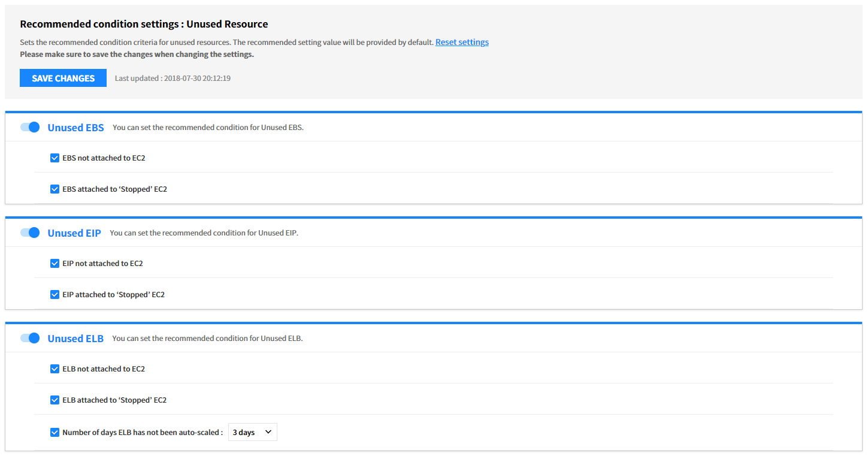868x456 pixels.
Task: Click the Unused EIP description text
Action: (204, 233)
